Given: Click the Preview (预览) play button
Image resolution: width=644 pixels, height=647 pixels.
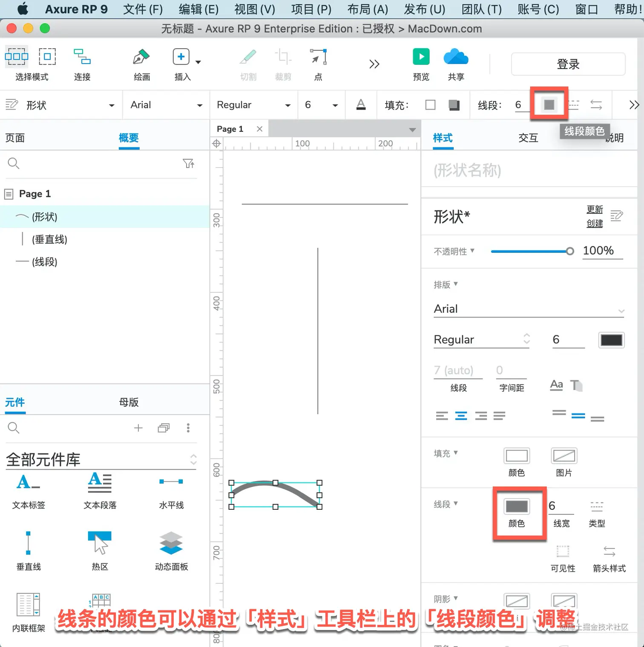Looking at the screenshot, I should (x=421, y=57).
